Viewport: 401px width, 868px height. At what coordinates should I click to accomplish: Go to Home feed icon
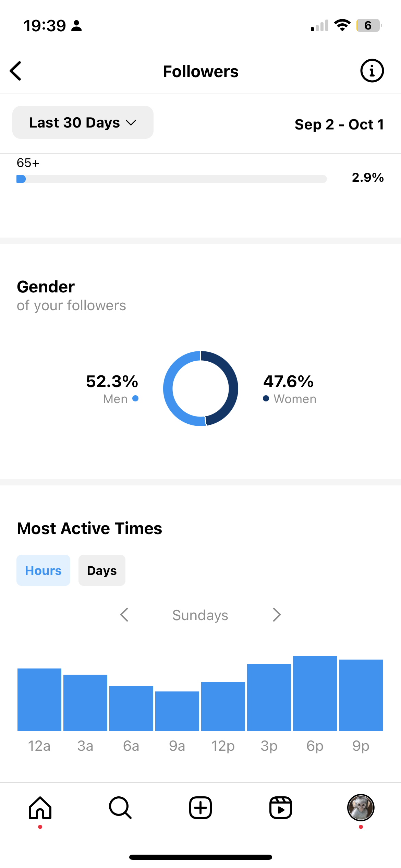point(40,808)
